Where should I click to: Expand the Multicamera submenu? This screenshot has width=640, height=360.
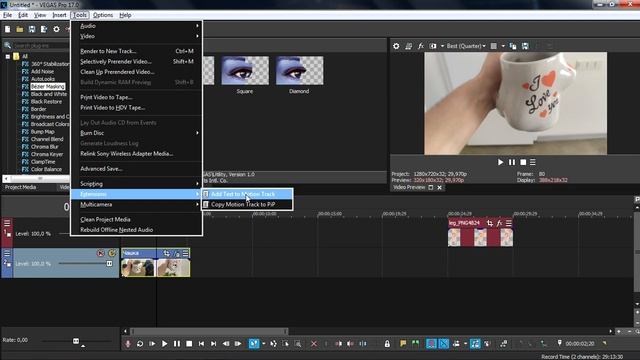coord(137,204)
